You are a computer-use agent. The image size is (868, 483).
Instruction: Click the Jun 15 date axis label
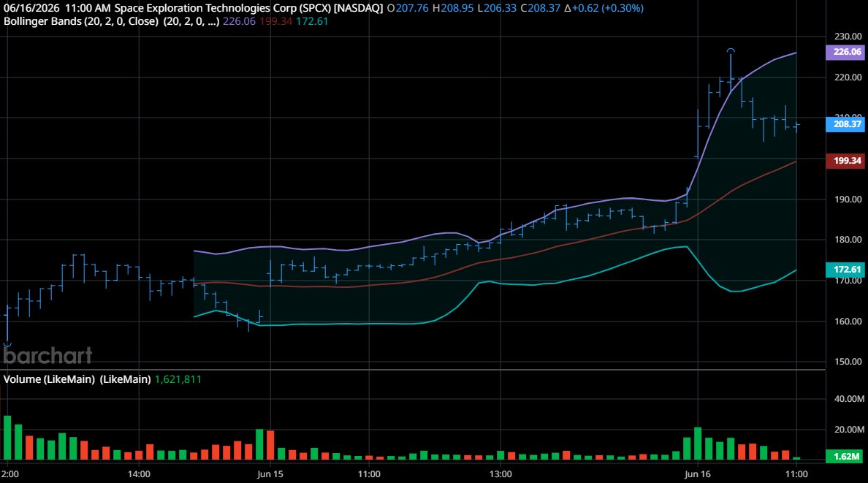[x=270, y=474]
